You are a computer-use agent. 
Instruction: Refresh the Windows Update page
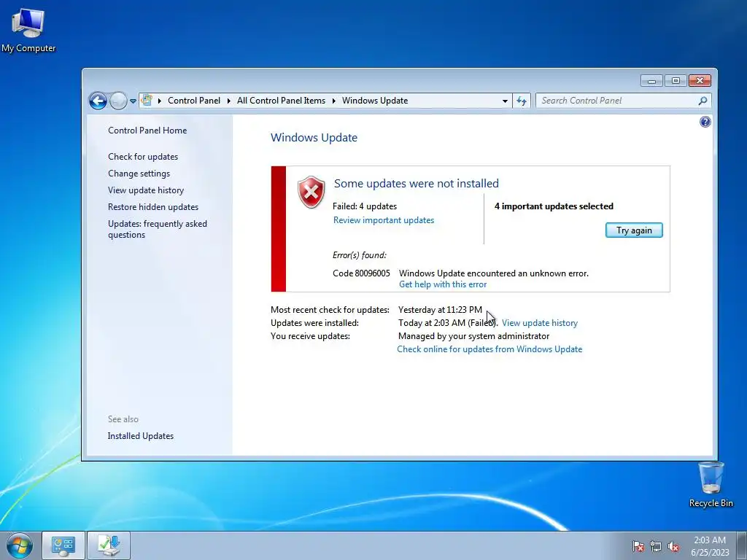(x=521, y=101)
